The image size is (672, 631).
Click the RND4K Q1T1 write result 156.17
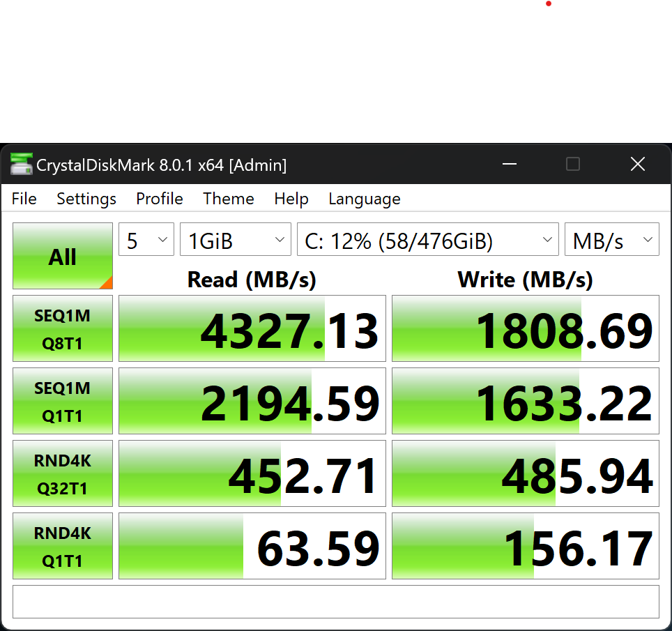pyautogui.click(x=526, y=546)
